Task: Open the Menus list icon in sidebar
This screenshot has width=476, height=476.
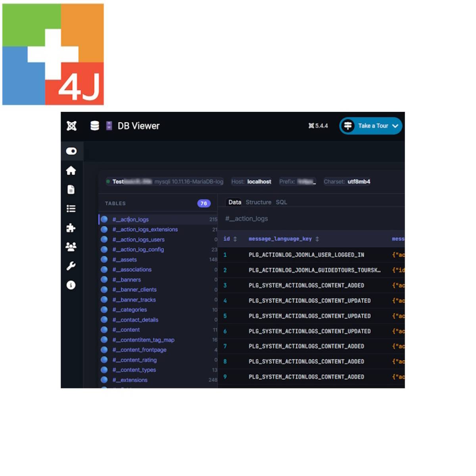Action: click(71, 209)
